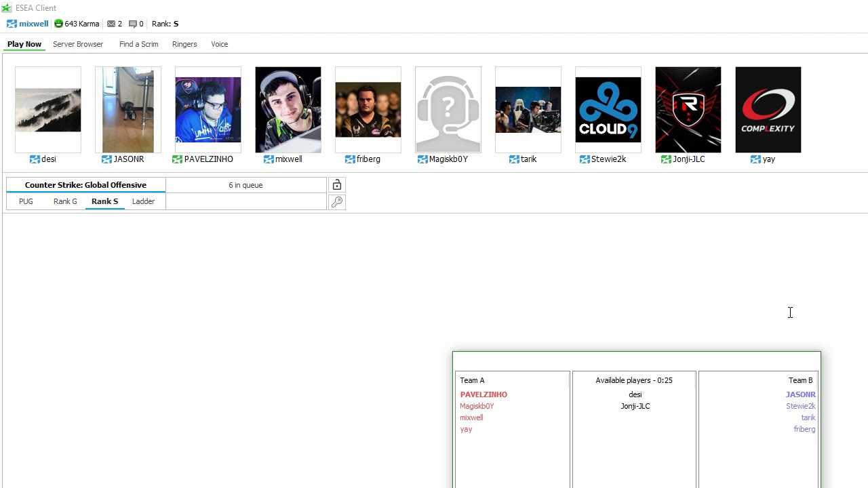Click the flag icon next to desi

click(x=35, y=159)
